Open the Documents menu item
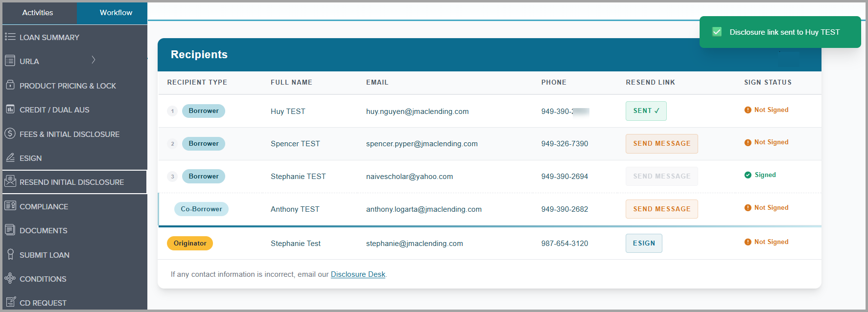 pos(43,230)
